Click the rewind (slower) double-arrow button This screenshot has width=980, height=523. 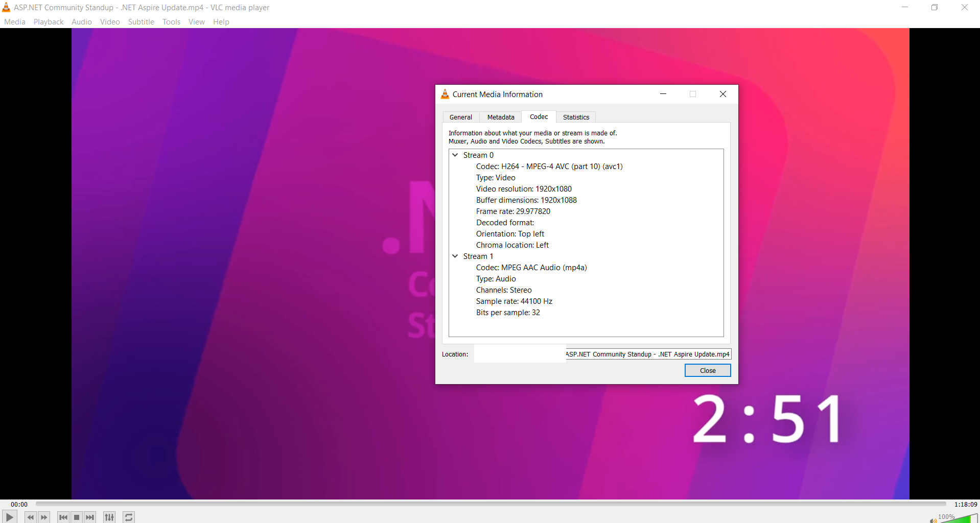pos(31,517)
